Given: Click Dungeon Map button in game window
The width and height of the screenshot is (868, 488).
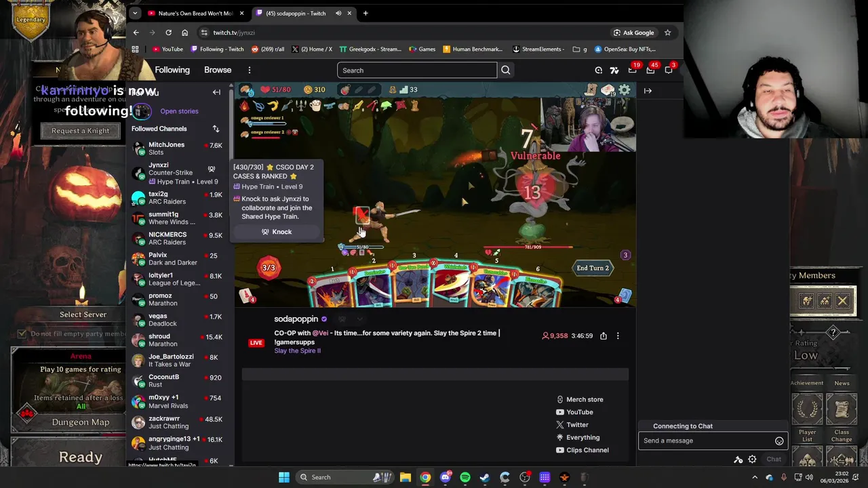Looking at the screenshot, I should click(80, 422).
